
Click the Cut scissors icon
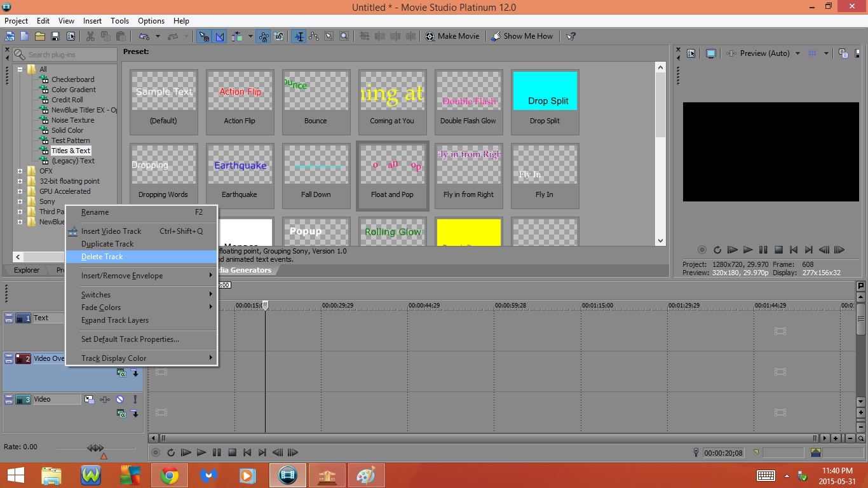pos(90,36)
